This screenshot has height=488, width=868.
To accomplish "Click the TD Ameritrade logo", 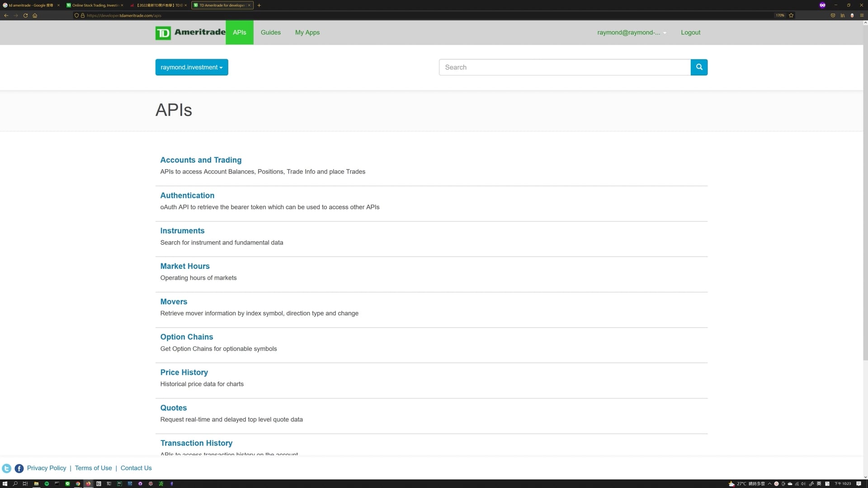I will coord(190,33).
